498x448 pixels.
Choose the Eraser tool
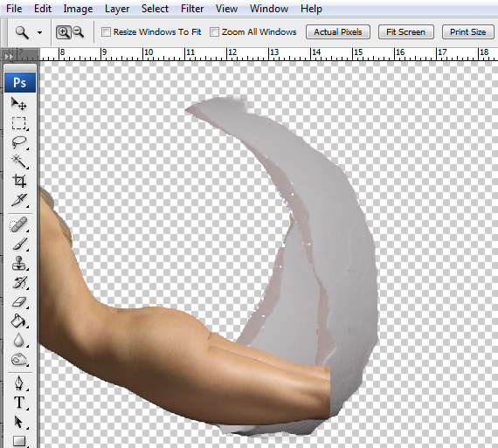tap(18, 302)
